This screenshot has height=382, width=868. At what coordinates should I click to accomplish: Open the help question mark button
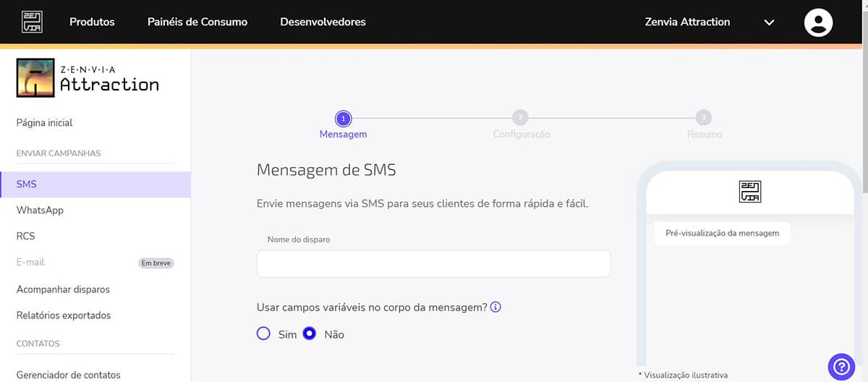click(x=842, y=365)
